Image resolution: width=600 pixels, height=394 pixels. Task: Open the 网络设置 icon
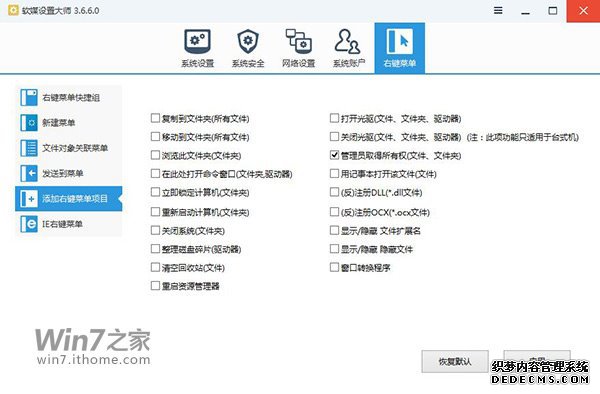coord(298,42)
